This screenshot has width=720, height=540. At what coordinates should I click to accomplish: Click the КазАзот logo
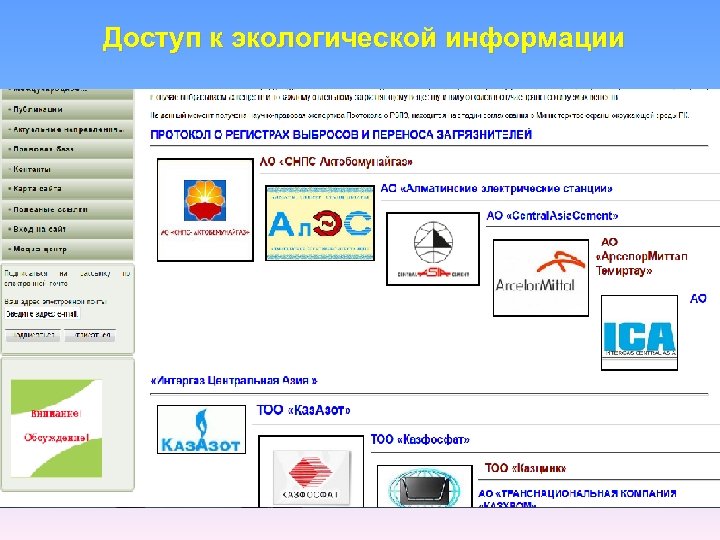click(202, 429)
